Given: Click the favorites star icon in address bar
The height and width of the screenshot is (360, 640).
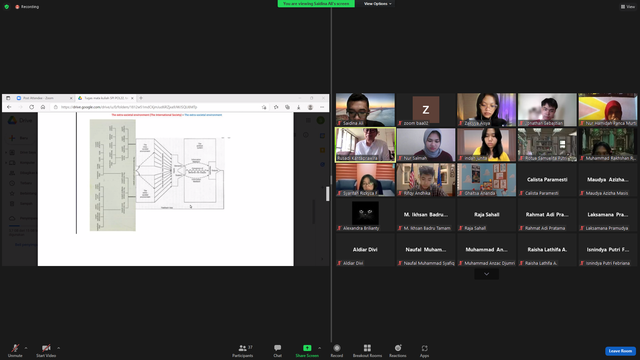Looking at the screenshot, I should tap(264, 107).
